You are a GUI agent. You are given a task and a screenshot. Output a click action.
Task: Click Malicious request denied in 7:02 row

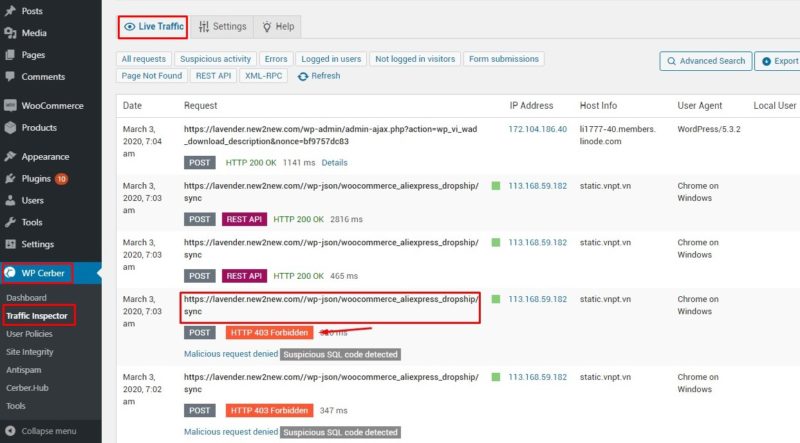(x=231, y=432)
